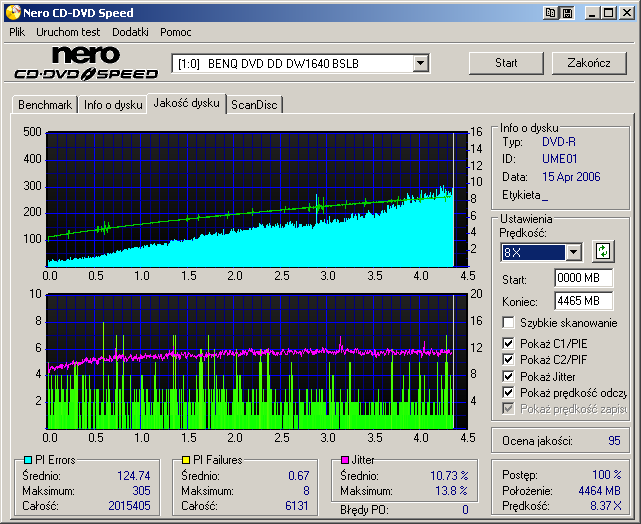Minimize the Nero CD-DVD Speed window
Image resolution: width=641 pixels, height=524 pixels.
[x=592, y=13]
